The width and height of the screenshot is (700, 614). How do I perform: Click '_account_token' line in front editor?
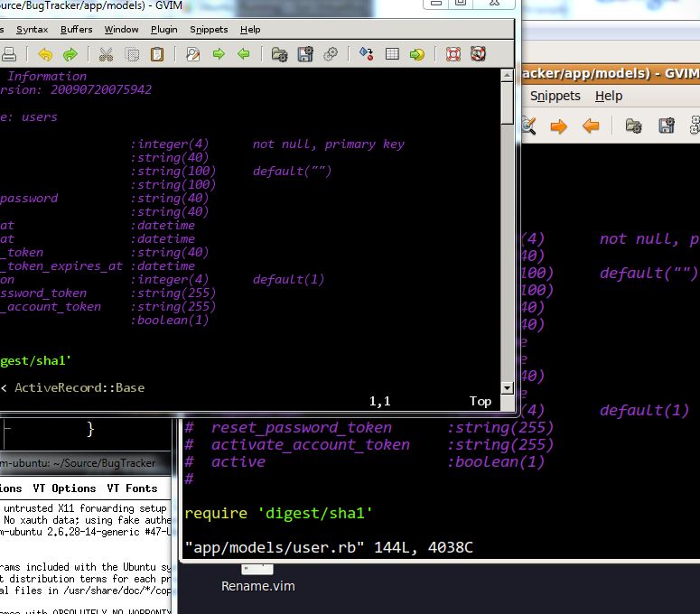coord(51,307)
